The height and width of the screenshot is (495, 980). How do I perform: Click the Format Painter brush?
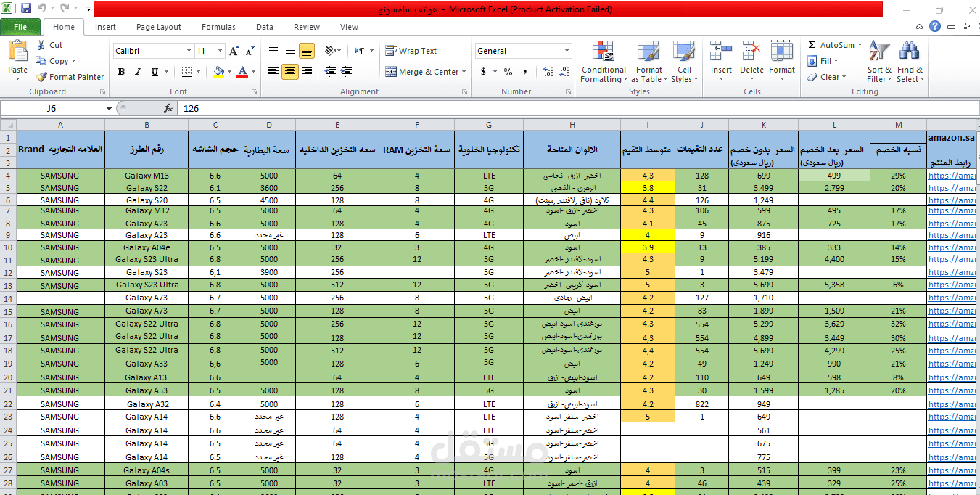click(x=41, y=77)
